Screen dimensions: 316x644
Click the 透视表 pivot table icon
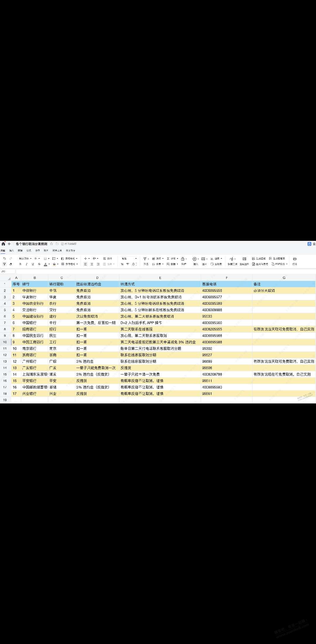(x=212, y=264)
